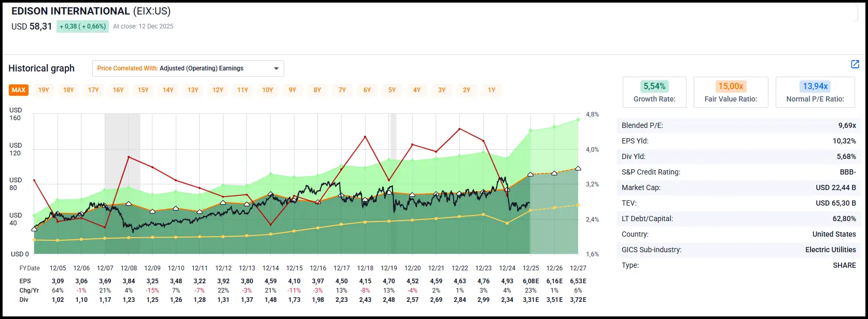Click the 6,08E EPS estimate value
Image resolution: width=868 pixels, height=319 pixels.
click(530, 281)
